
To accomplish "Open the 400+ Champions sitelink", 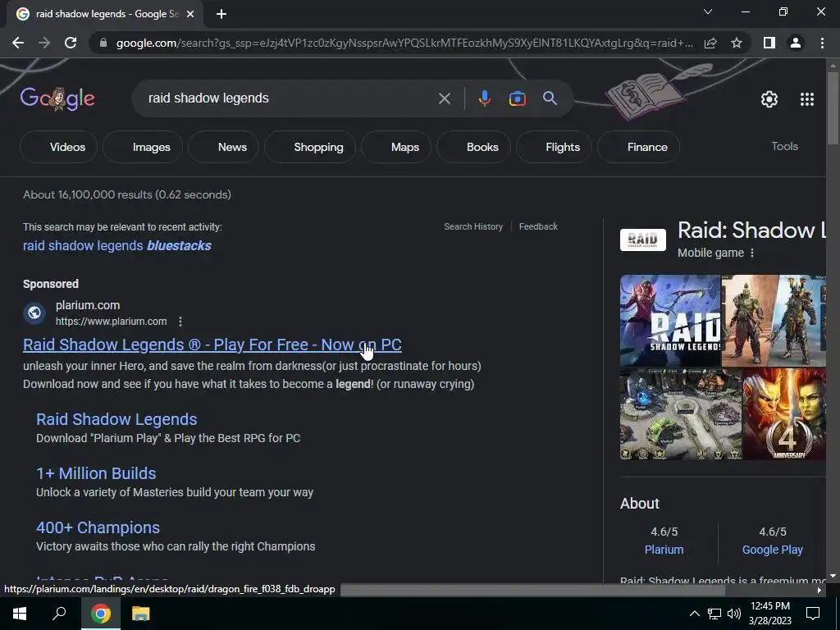I will [x=98, y=527].
